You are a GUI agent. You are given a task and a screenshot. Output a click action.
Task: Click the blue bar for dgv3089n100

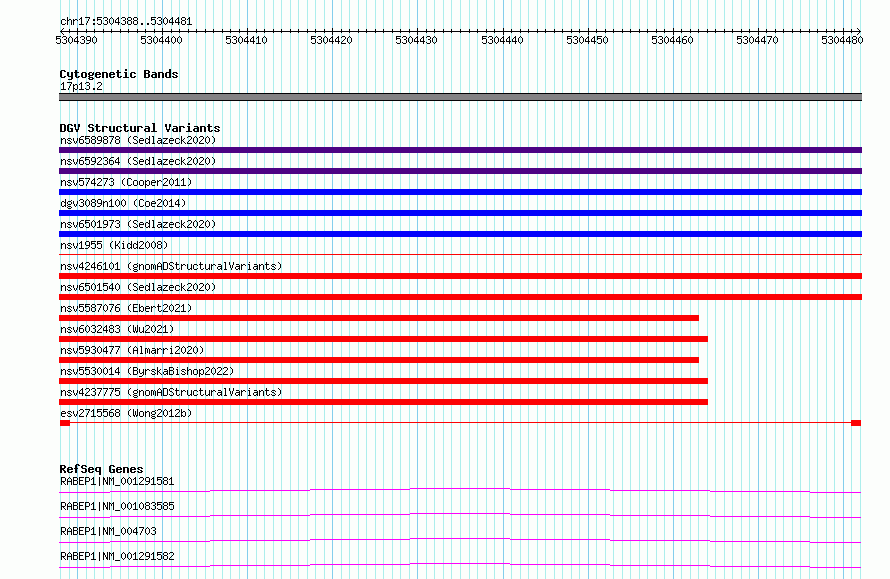460,213
